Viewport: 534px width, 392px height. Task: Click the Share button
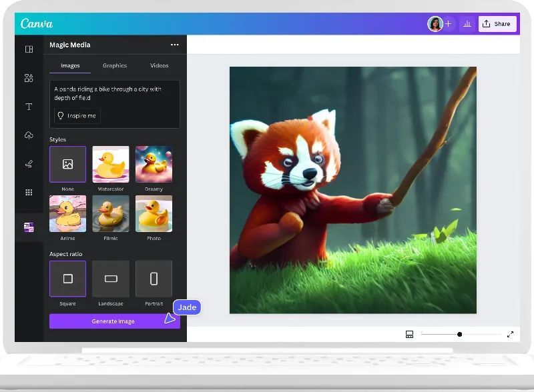[x=497, y=24]
